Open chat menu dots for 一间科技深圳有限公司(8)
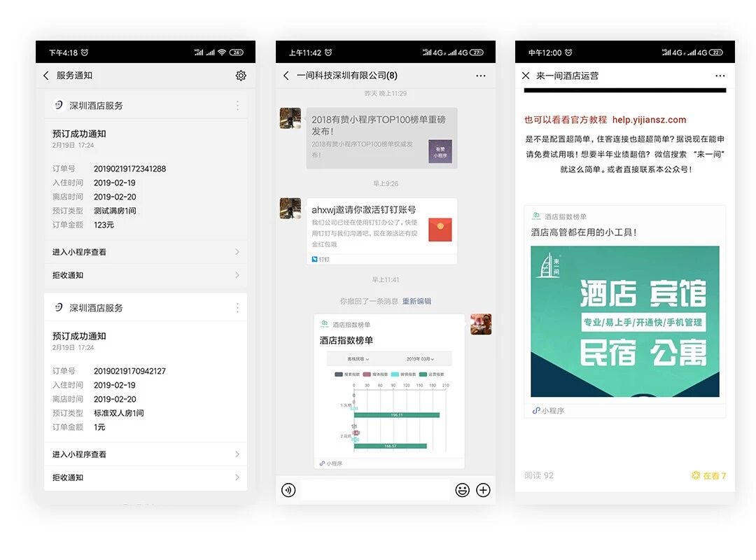756x560 pixels. pos(481,76)
